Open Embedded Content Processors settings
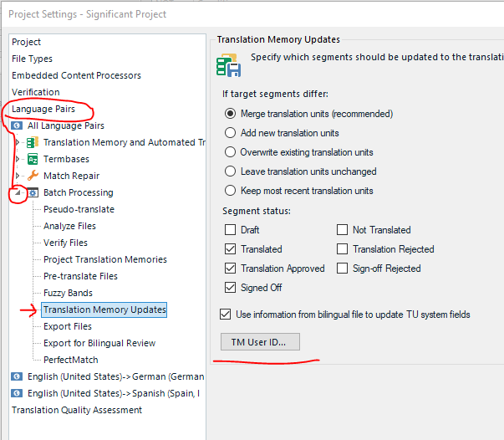Image resolution: width=504 pixels, height=440 pixels. (x=77, y=75)
